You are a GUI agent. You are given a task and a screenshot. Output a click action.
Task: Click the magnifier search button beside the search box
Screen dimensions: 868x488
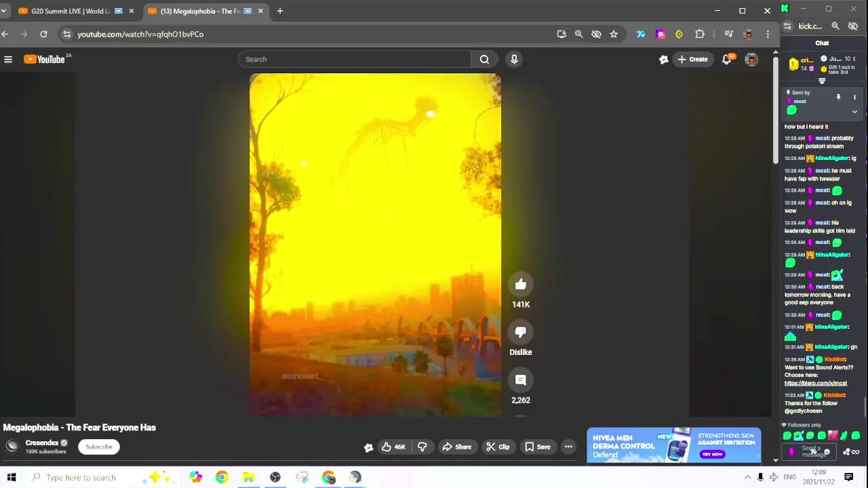(484, 60)
